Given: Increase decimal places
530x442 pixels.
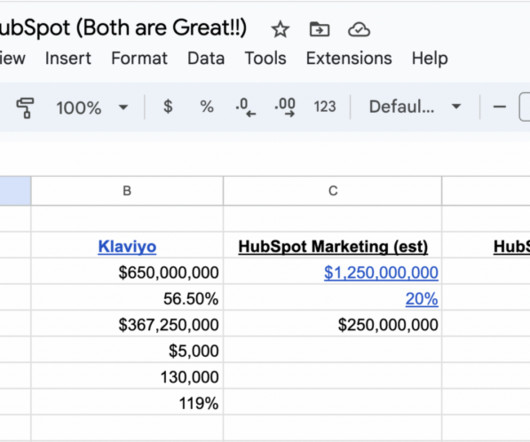Looking at the screenshot, I should [x=285, y=107].
